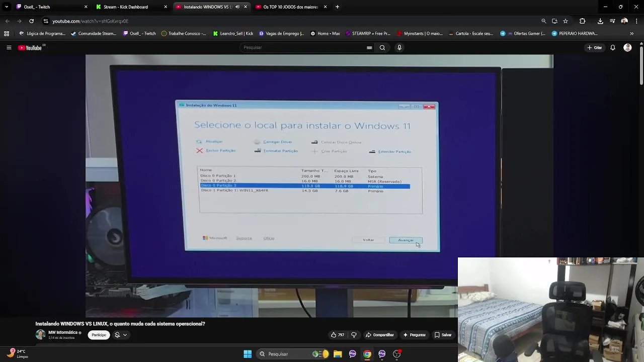
Task: Show more bookmarks with the chevron
Action: pyautogui.click(x=632, y=34)
